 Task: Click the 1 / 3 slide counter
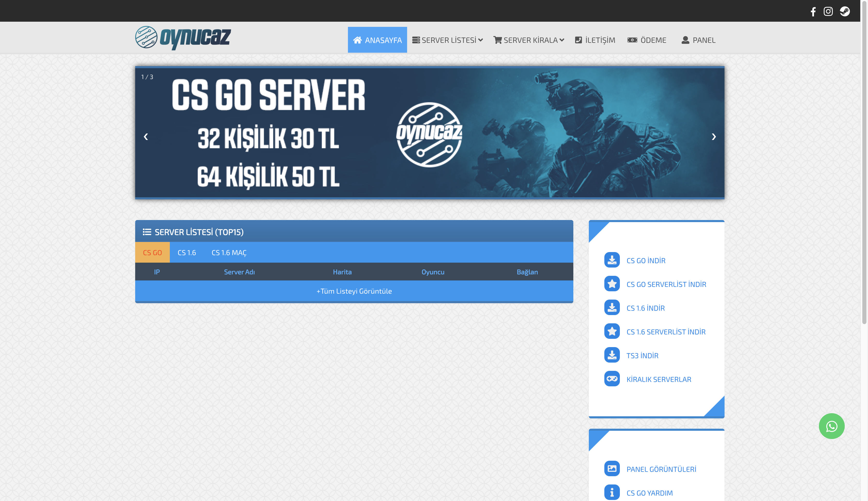(x=147, y=77)
